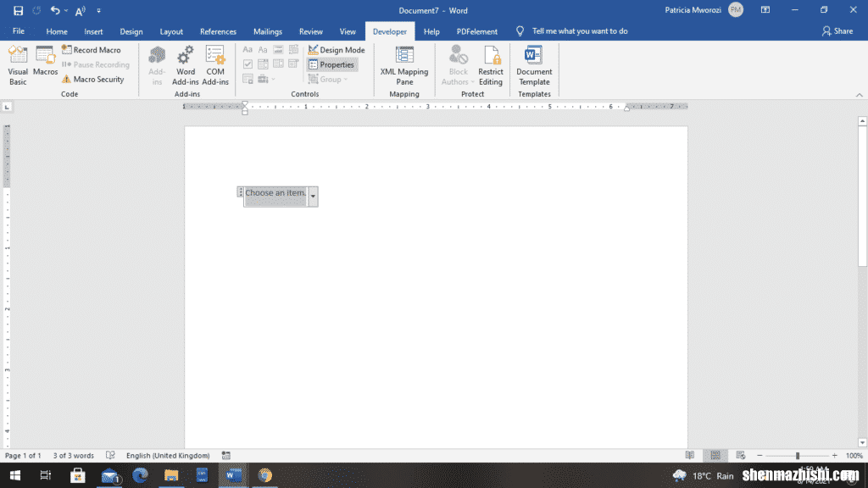The width and height of the screenshot is (868, 488).
Task: Open Ribbon Display Options
Action: pos(765,10)
